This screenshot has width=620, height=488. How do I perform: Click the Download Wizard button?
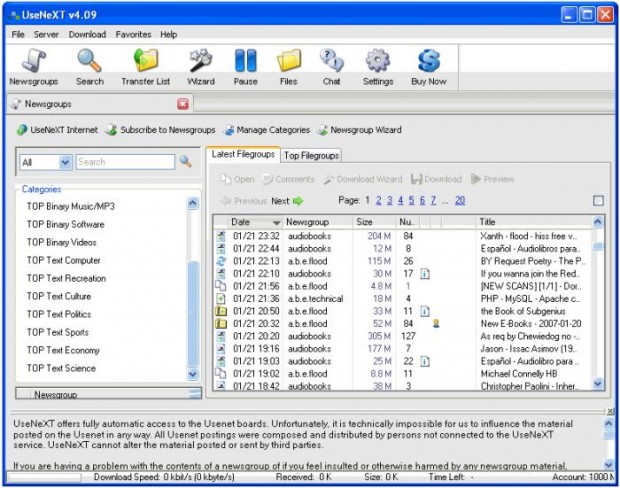click(x=363, y=179)
